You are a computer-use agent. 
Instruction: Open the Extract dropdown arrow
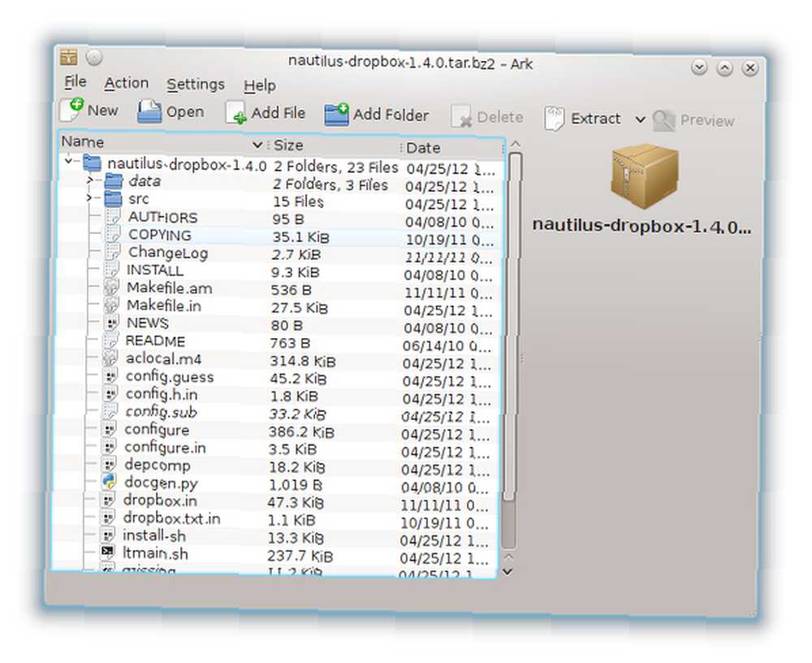(x=640, y=119)
